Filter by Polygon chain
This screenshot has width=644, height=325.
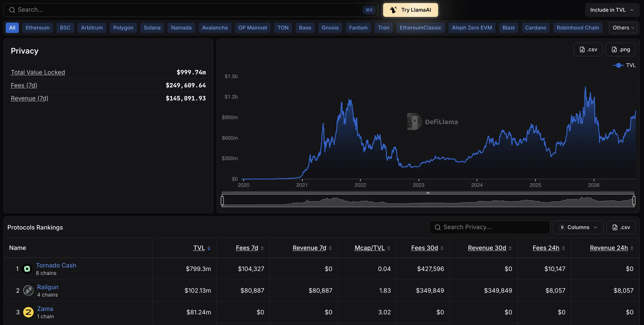(123, 28)
